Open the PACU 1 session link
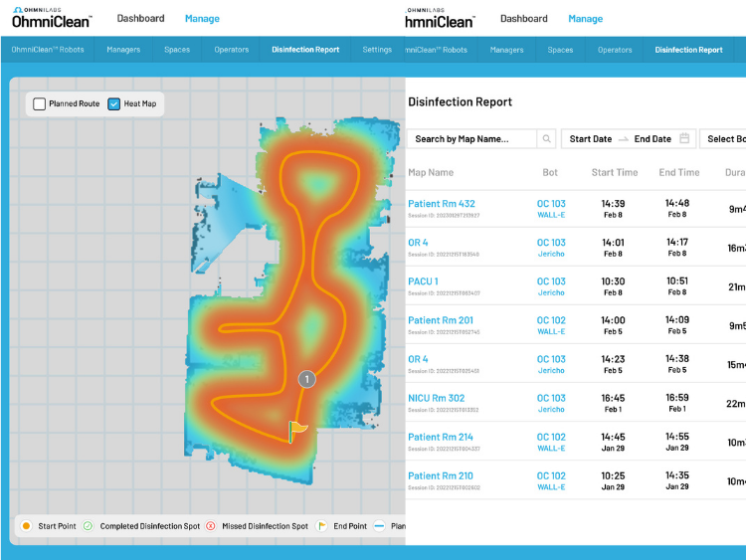 coord(423,281)
